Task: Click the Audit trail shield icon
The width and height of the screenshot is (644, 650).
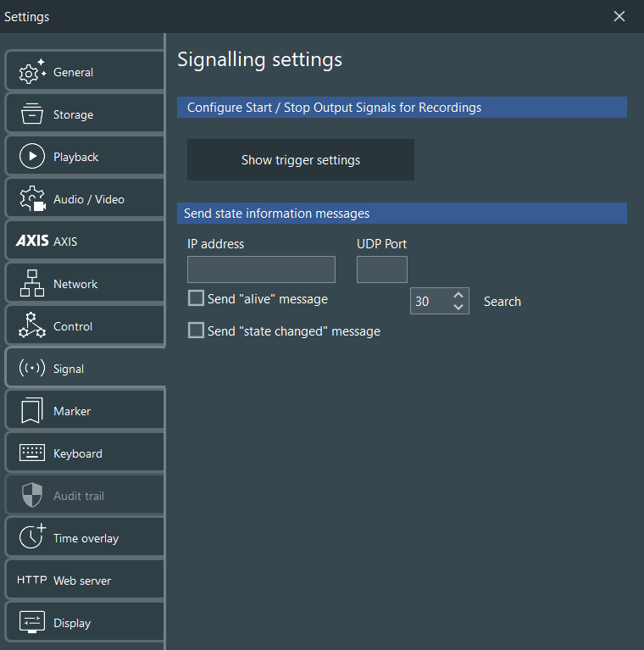Action: (32, 495)
